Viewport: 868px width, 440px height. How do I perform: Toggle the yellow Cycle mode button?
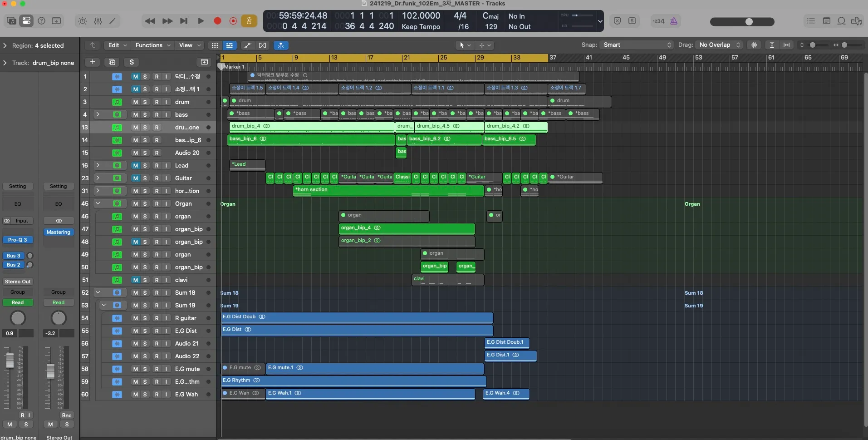click(249, 21)
